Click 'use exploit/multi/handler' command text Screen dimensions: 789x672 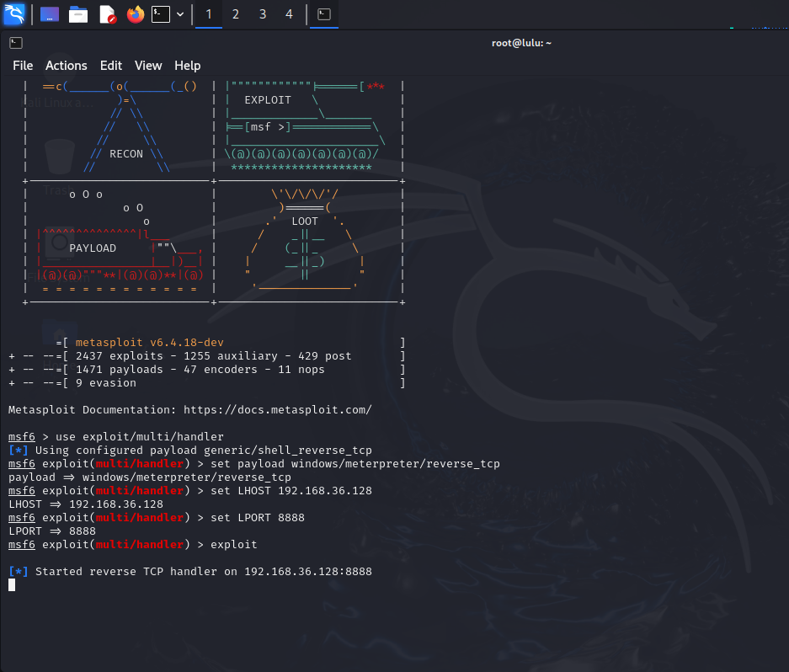pos(140,436)
